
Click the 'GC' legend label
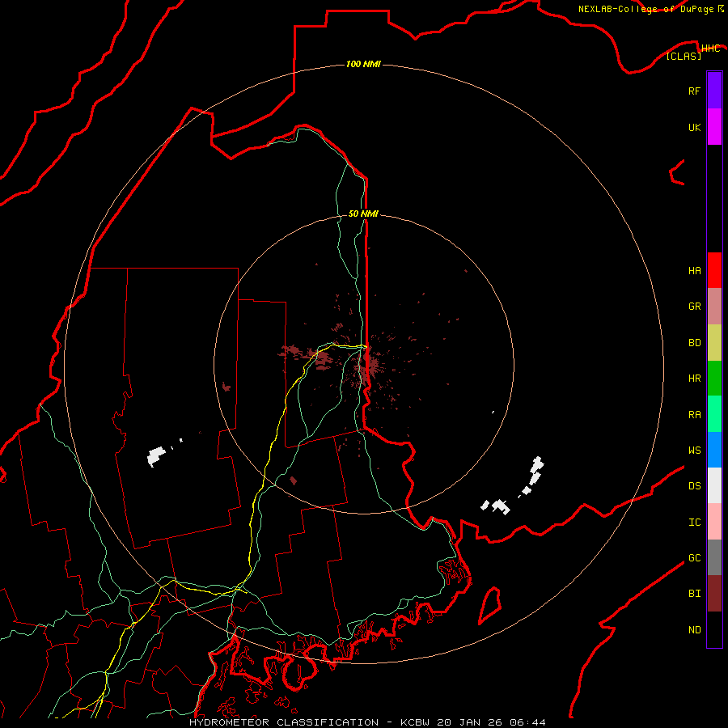pos(694,558)
